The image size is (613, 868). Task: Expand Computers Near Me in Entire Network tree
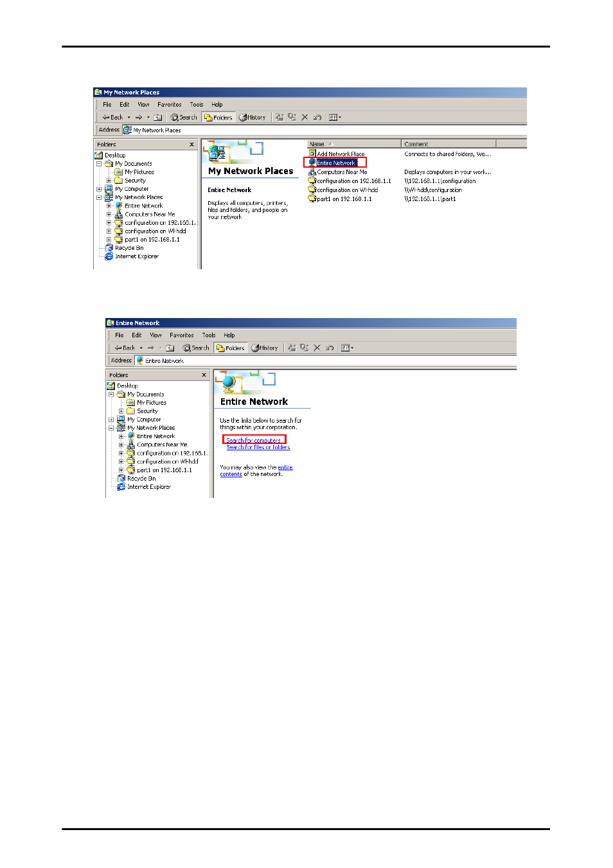pos(121,445)
